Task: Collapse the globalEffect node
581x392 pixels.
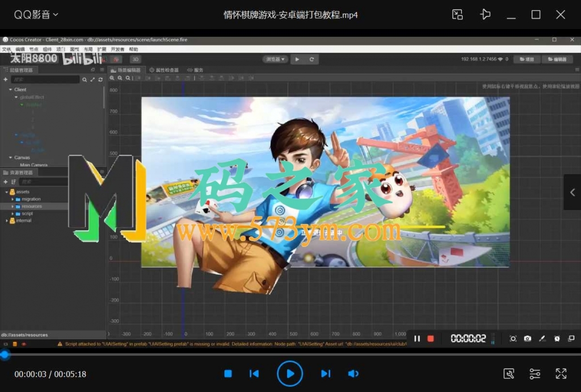Action: tap(16, 97)
